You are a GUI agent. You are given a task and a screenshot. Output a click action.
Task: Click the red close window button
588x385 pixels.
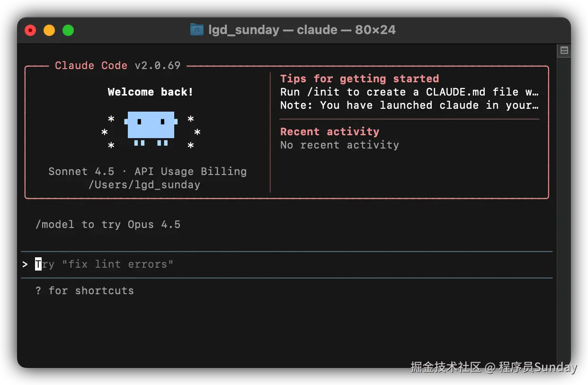click(x=30, y=30)
